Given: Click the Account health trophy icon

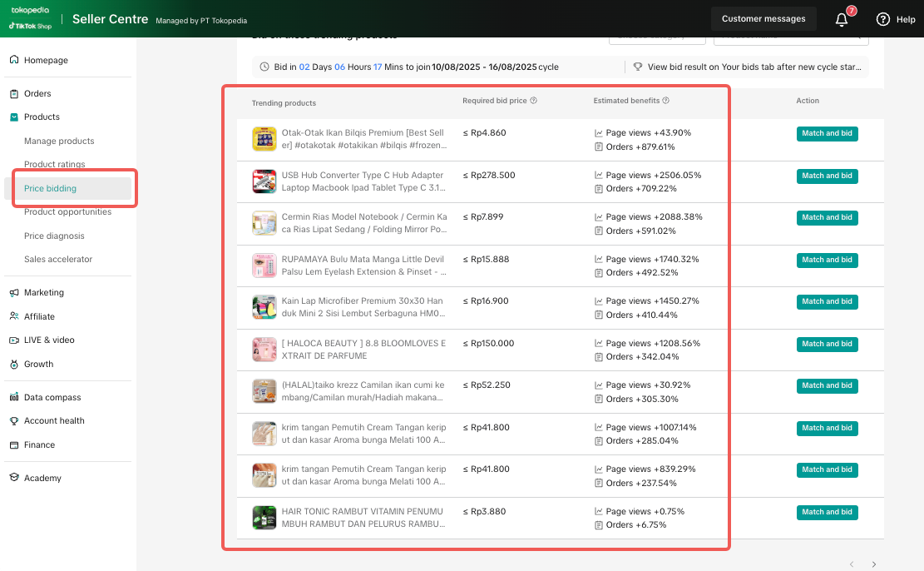Looking at the screenshot, I should point(14,420).
